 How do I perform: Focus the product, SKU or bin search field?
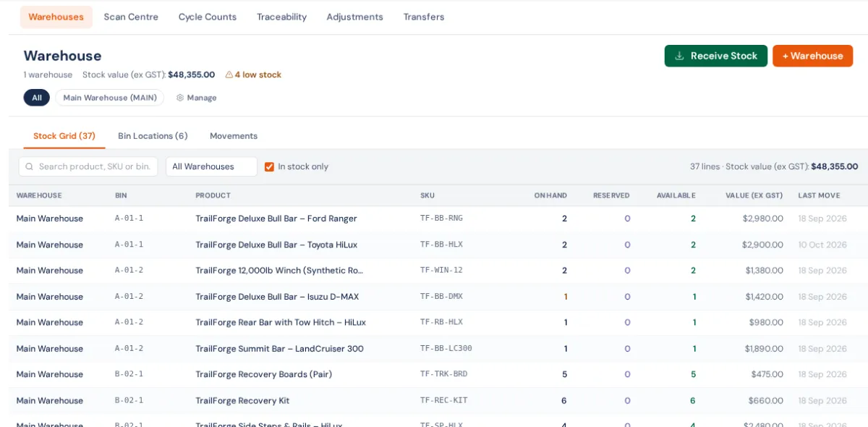(88, 166)
